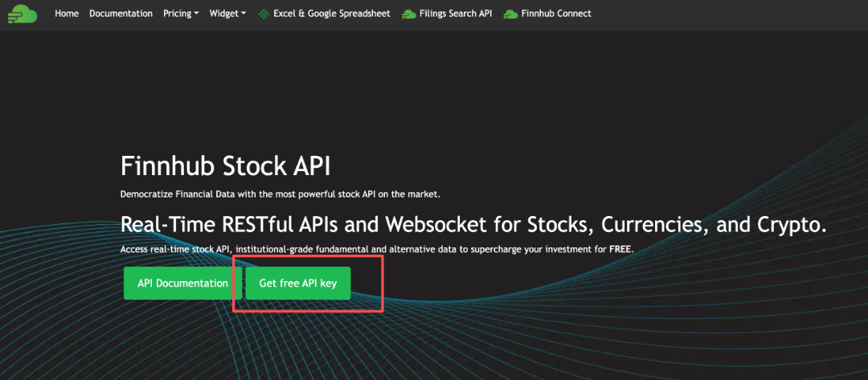Open the Filings Search API link text
This screenshot has height=380, width=868.
(455, 14)
